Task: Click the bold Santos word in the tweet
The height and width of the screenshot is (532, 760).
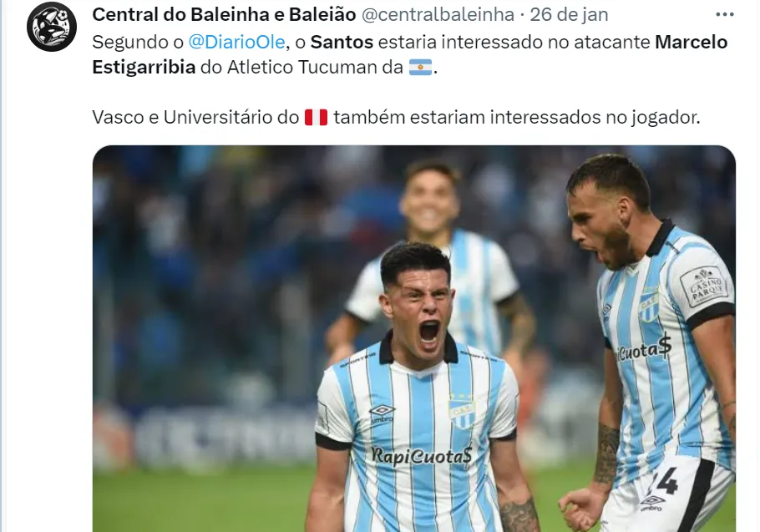Action: 342,42
